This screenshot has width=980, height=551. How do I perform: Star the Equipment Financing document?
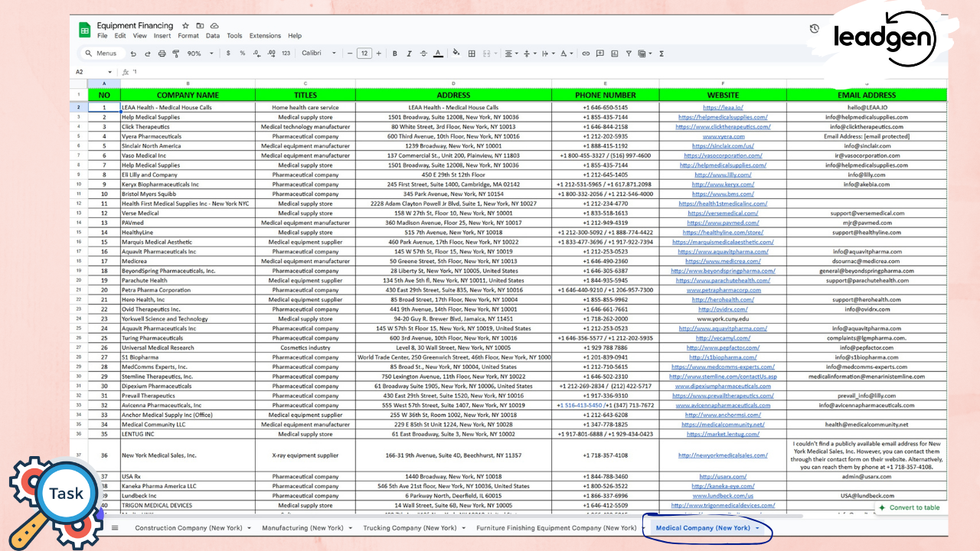pyautogui.click(x=185, y=26)
